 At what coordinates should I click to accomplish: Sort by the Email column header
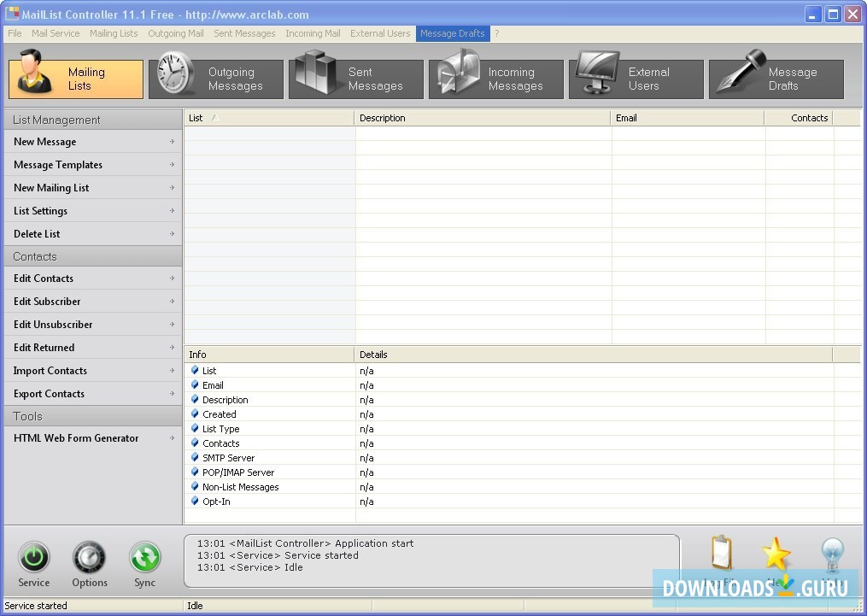pos(688,118)
